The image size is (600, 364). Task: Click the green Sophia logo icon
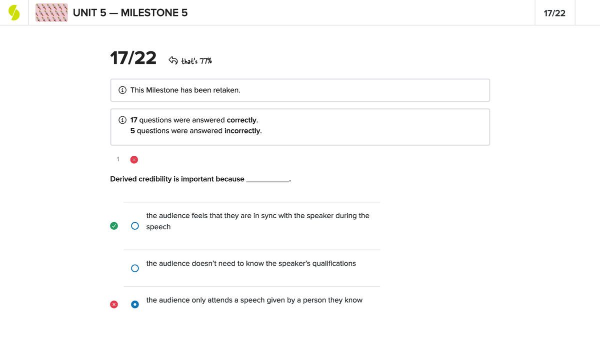tap(14, 13)
